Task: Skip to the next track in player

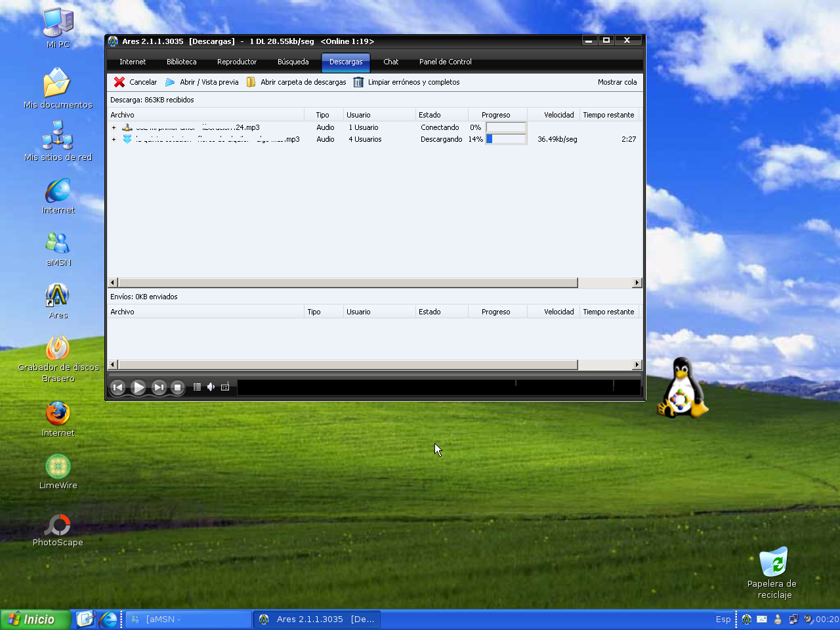Action: [159, 387]
